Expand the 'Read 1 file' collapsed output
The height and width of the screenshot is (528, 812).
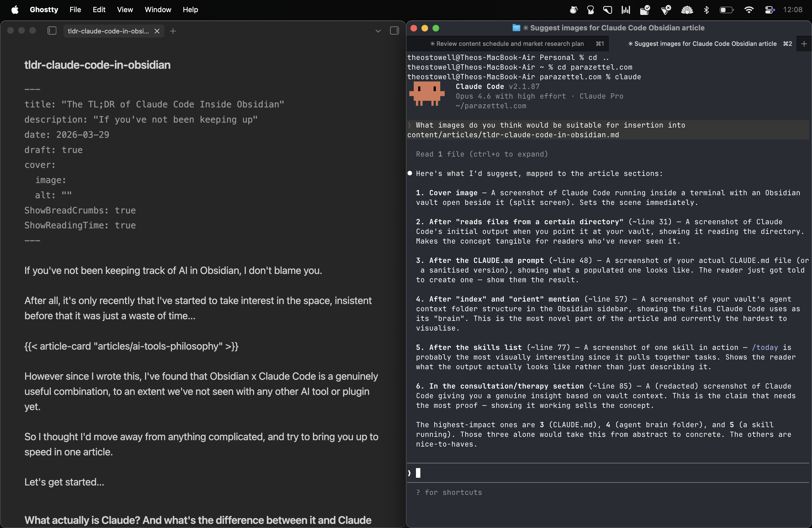click(481, 154)
